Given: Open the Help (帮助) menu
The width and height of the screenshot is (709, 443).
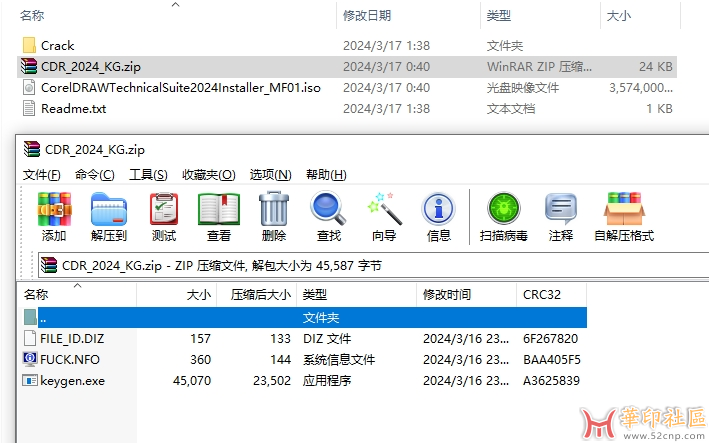Looking at the screenshot, I should [x=326, y=174].
